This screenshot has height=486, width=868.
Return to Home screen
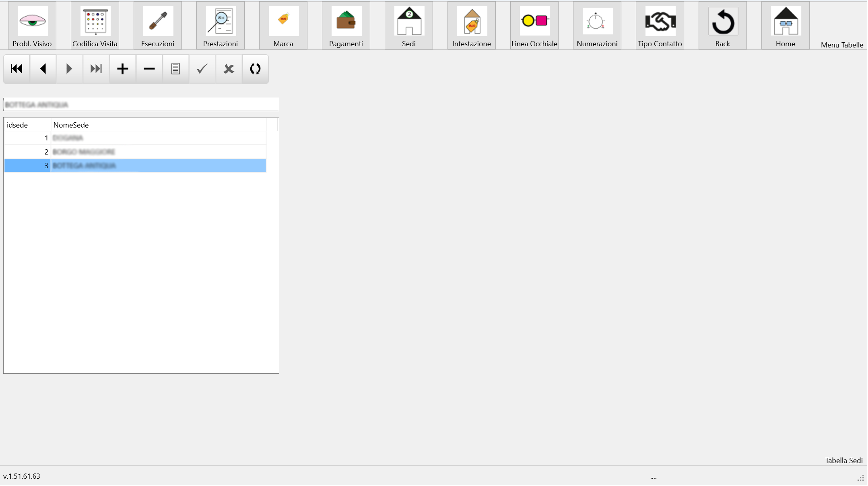click(786, 26)
